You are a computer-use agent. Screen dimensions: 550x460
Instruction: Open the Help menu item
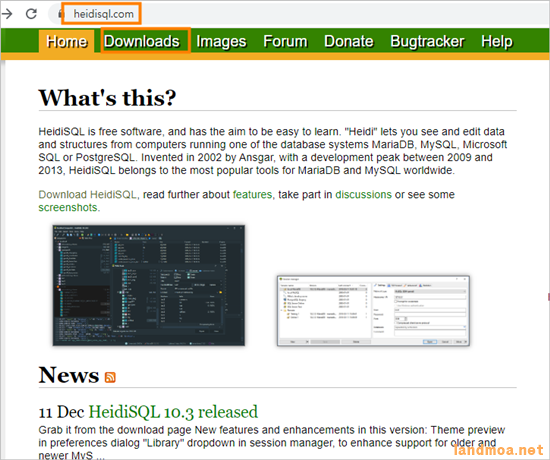click(496, 41)
